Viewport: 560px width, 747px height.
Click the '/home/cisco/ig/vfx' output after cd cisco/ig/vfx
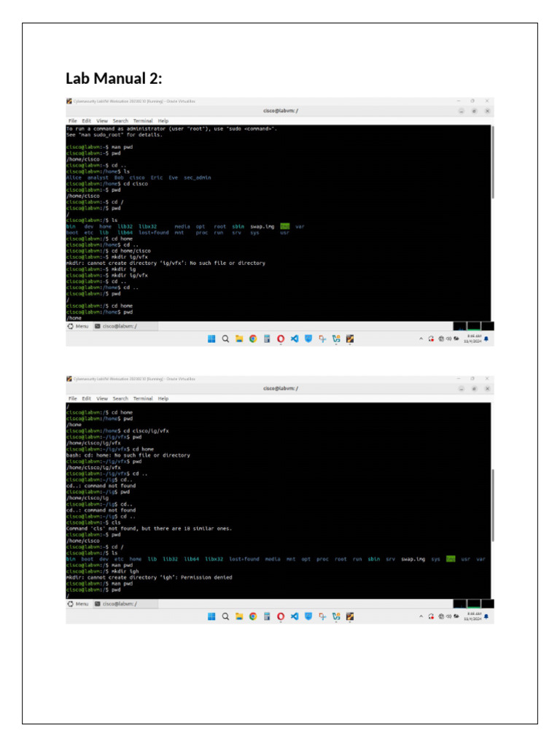pos(93,443)
